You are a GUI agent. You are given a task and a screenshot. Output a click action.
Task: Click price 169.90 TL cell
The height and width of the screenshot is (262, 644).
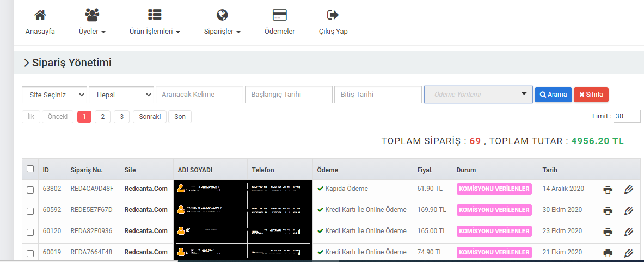click(x=432, y=210)
